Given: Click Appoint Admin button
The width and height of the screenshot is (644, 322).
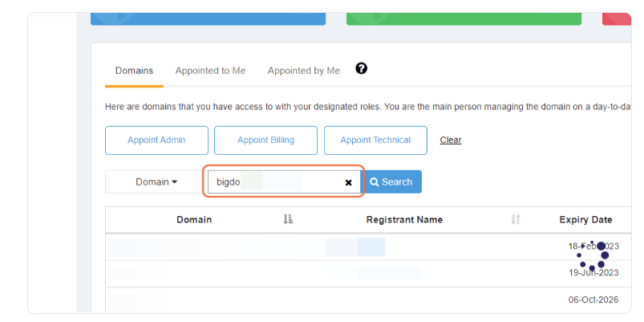Looking at the screenshot, I should 156,141.
